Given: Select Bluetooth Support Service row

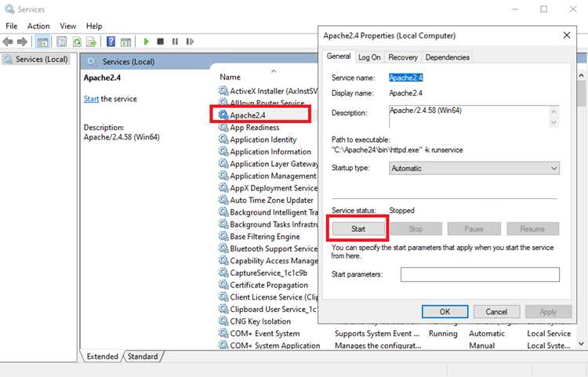Looking at the screenshot, I should coord(268,248).
